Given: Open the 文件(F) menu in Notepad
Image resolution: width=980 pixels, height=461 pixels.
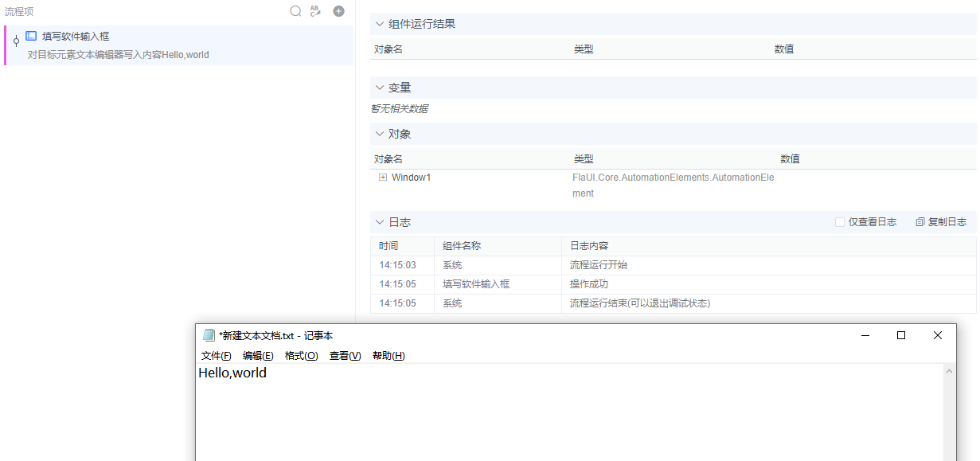Looking at the screenshot, I should pyautogui.click(x=215, y=355).
